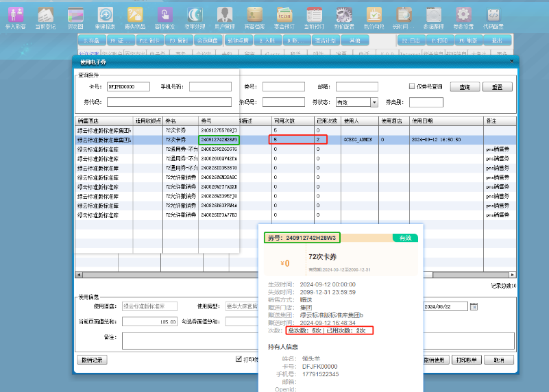Click the 手机号码 input field
Image resolution: width=549 pixels, height=392 pixels.
click(x=210, y=86)
